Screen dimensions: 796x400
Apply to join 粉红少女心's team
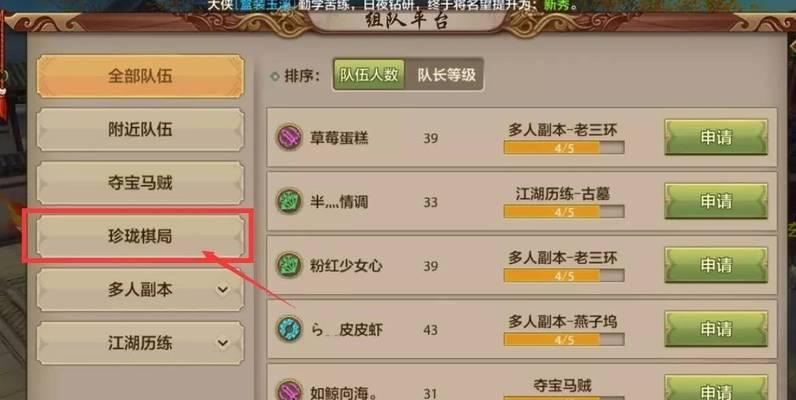pos(716,265)
